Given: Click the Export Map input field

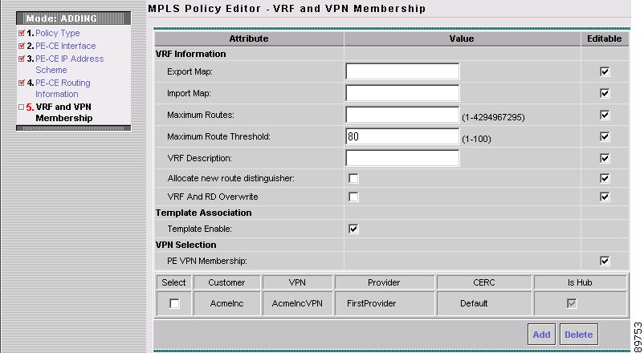Looking at the screenshot, I should tap(402, 71).
